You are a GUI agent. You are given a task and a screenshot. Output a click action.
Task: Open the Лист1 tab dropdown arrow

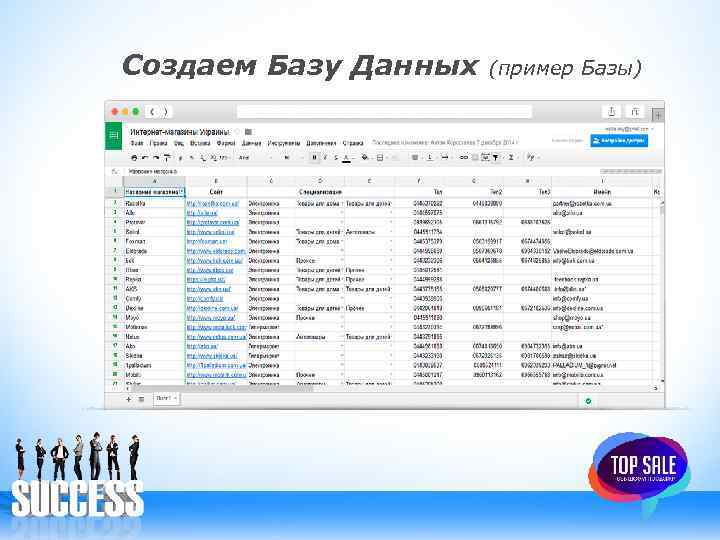(x=176, y=399)
